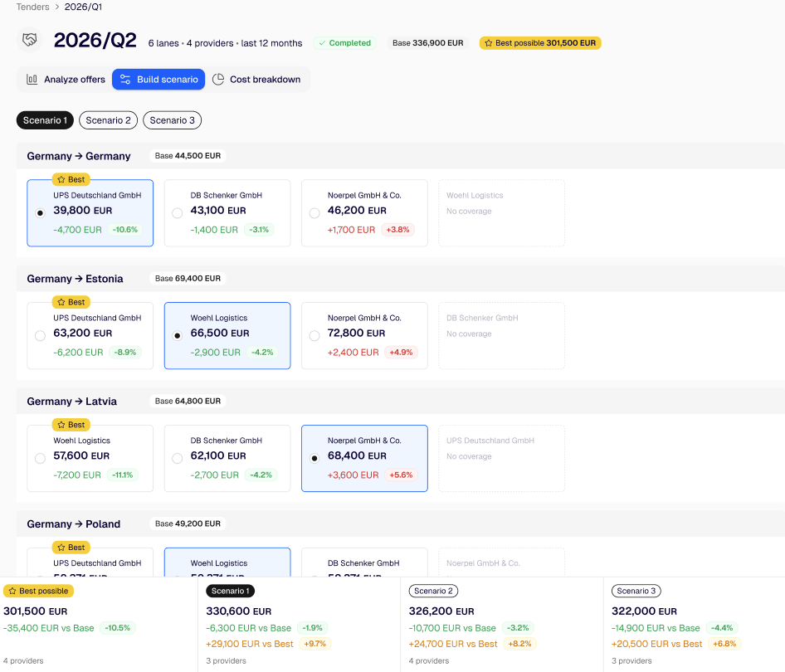Switch to the Scenario 3 pill

click(x=173, y=120)
